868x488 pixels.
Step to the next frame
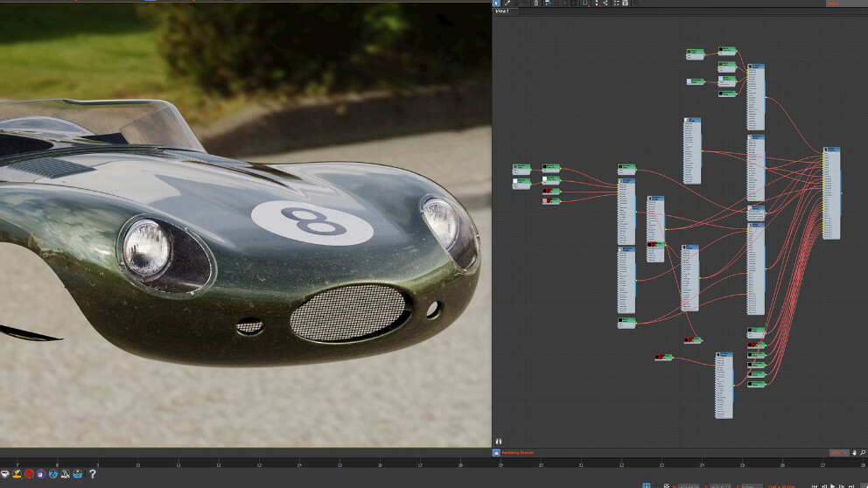point(842,485)
